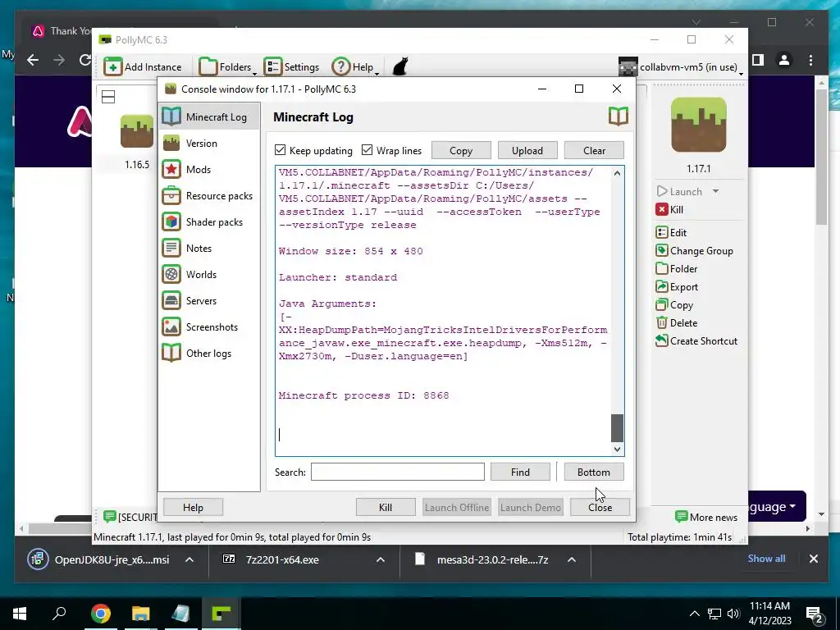Click the [SECURITY] news entry

tap(130, 517)
